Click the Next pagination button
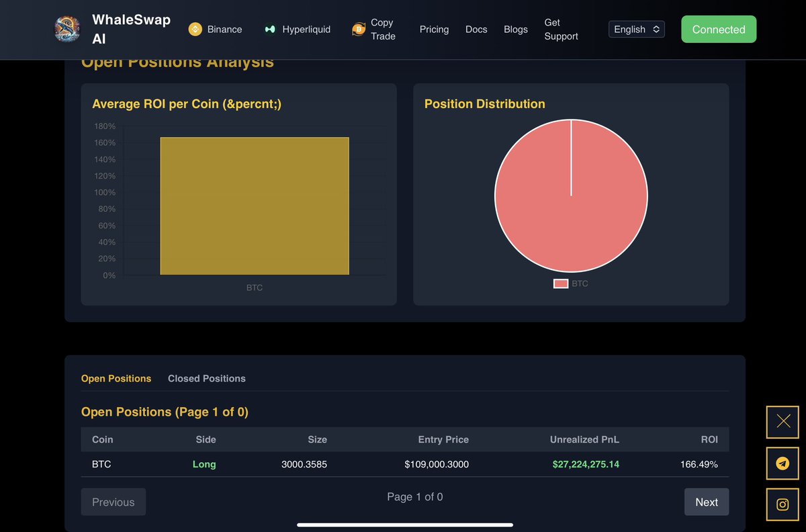This screenshot has width=806, height=532. pos(707,502)
